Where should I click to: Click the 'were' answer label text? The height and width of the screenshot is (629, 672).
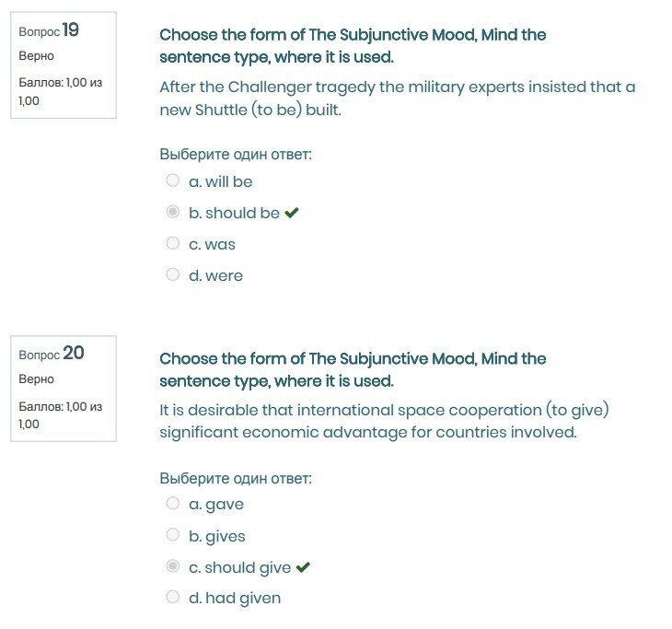click(x=224, y=275)
